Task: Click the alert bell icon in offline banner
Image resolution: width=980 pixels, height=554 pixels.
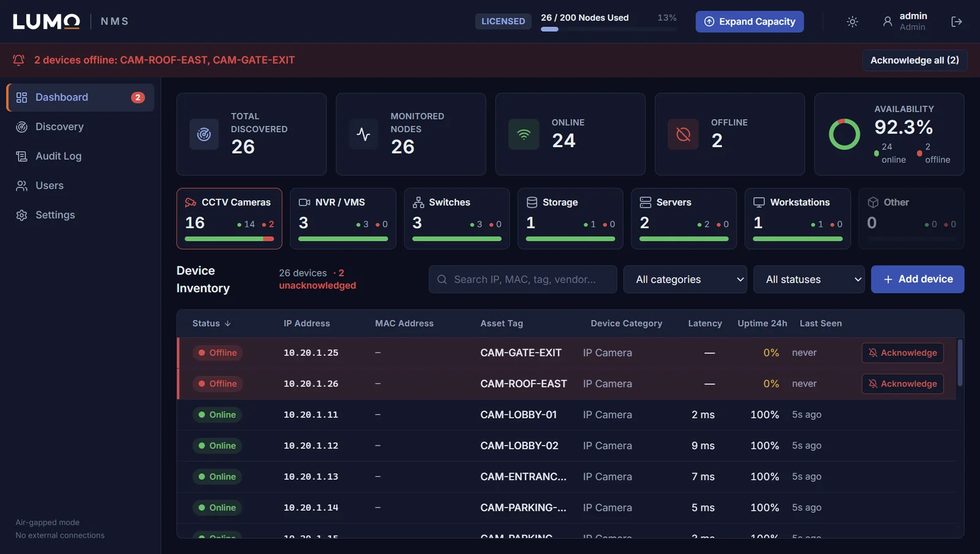Action: tap(18, 60)
